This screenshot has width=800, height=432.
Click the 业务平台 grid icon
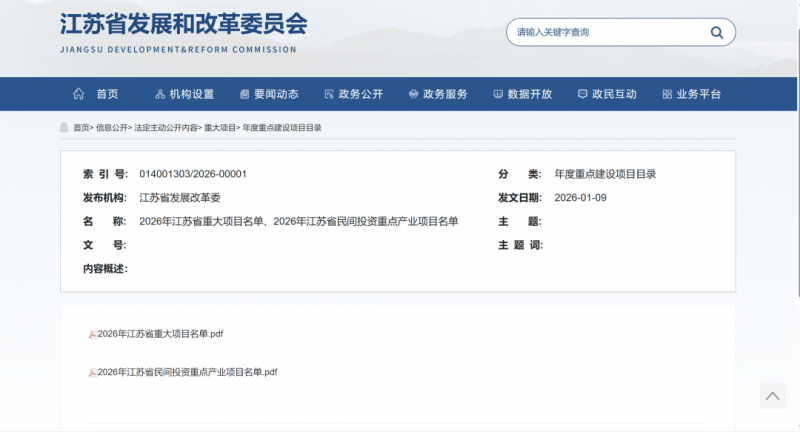(x=667, y=94)
